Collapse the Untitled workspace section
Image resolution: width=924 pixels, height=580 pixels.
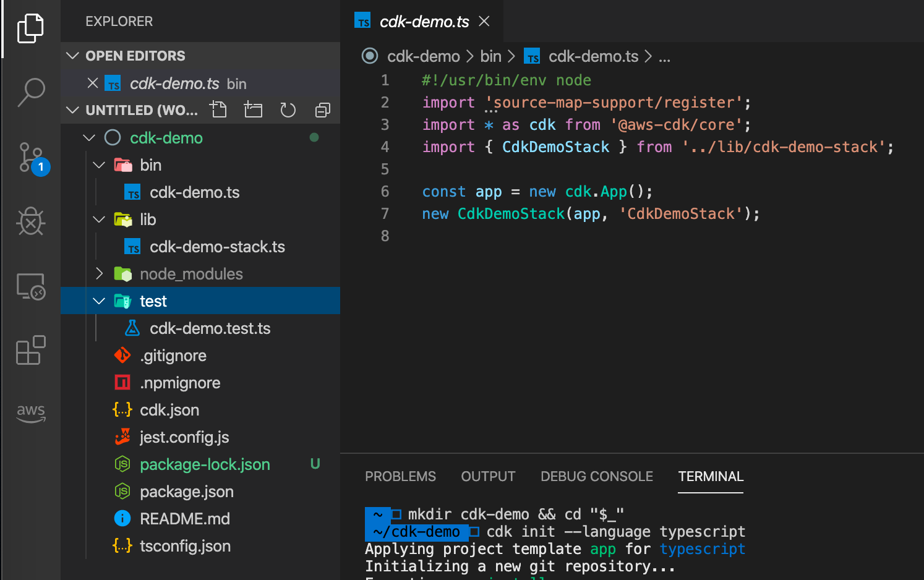point(72,110)
